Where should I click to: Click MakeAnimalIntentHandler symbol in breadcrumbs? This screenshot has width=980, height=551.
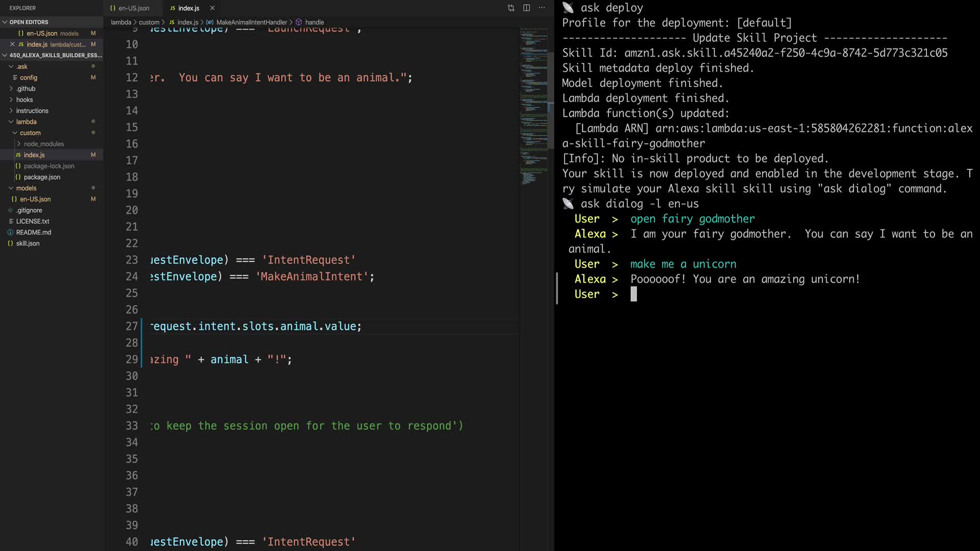[251, 22]
